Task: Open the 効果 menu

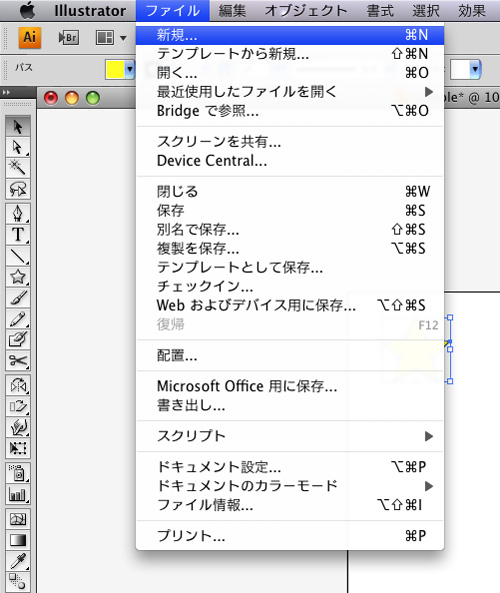Action: [x=472, y=11]
